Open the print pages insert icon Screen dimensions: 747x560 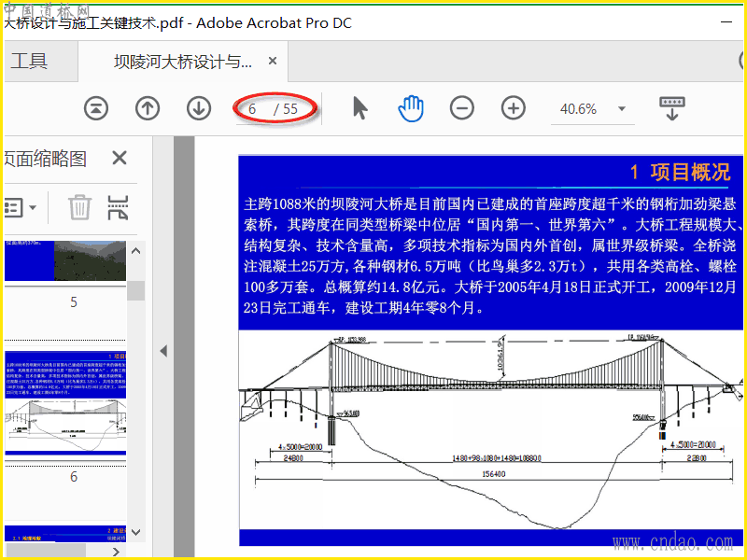coord(118,207)
